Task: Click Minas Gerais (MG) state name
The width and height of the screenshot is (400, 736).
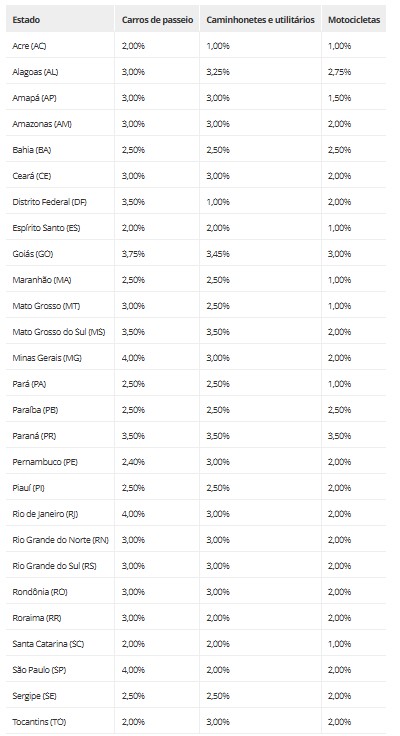Action: [47, 358]
